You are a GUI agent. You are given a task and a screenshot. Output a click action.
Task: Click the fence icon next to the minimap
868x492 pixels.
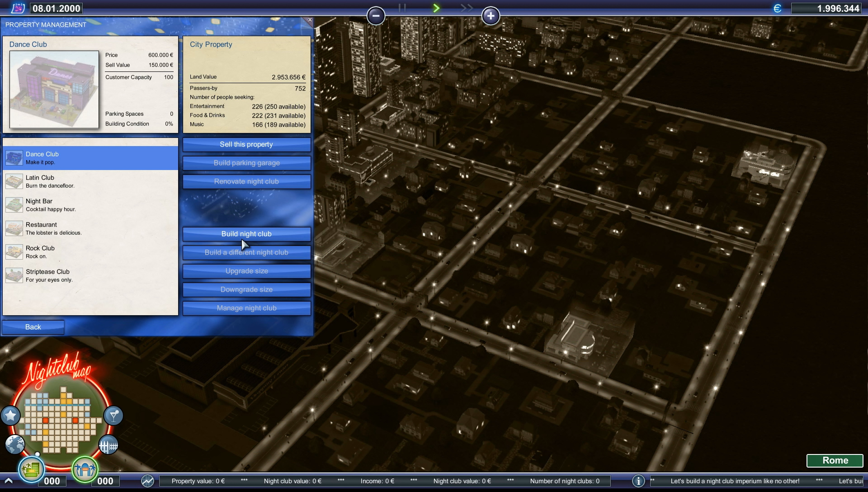click(x=108, y=445)
